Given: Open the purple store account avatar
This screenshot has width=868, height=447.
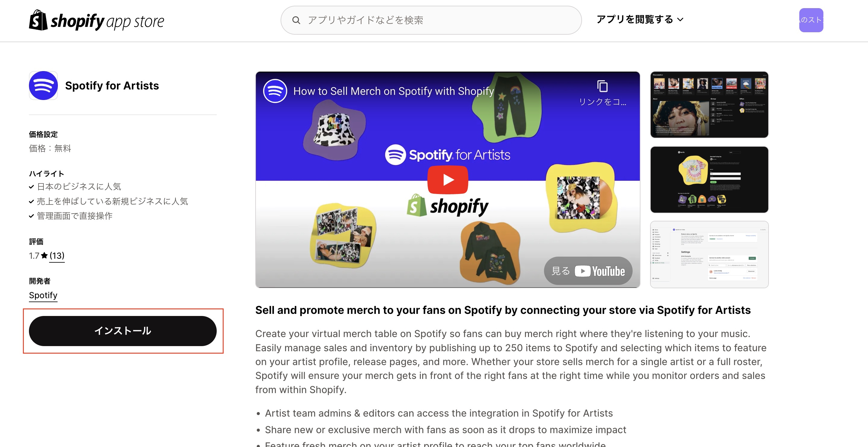Looking at the screenshot, I should (811, 20).
